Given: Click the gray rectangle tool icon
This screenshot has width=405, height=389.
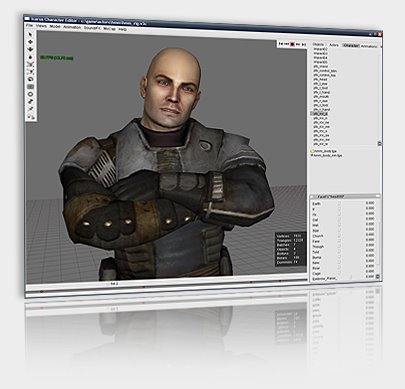Looking at the screenshot, I should pyautogui.click(x=30, y=87).
